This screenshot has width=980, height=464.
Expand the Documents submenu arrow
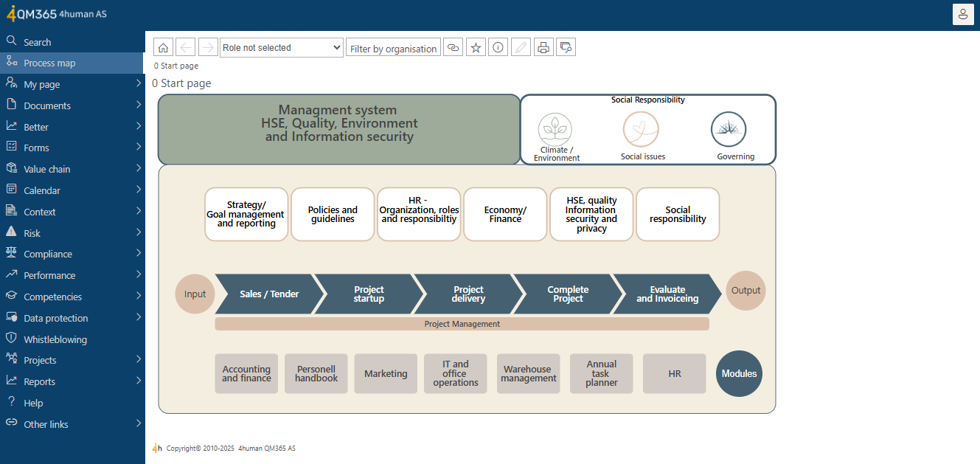(139, 105)
